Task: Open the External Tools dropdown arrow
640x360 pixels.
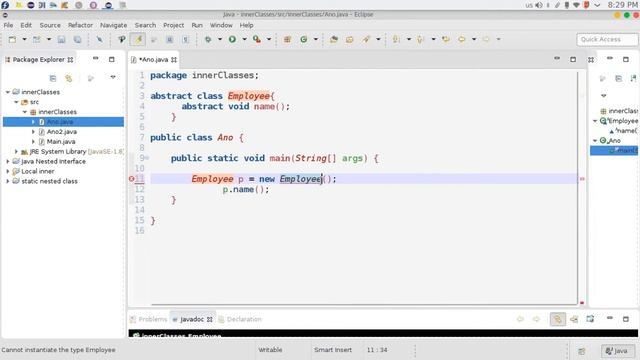Action: (269, 39)
